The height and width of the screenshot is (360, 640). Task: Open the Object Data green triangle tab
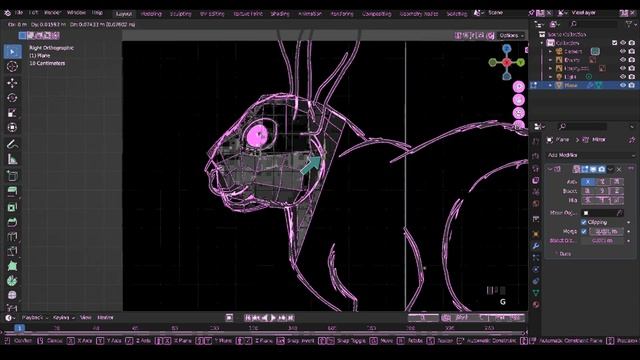tap(536, 292)
